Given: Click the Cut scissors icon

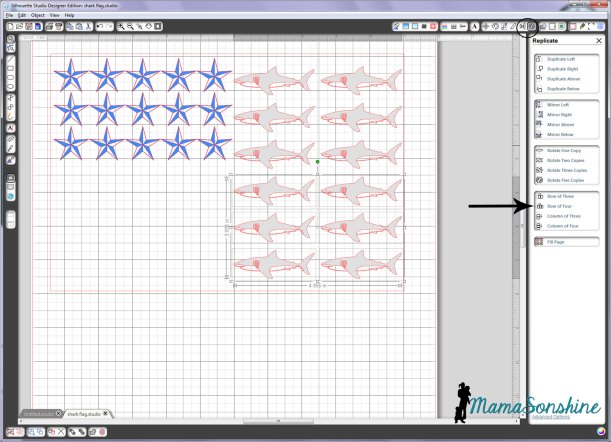Looking at the screenshot, I should 88,27.
